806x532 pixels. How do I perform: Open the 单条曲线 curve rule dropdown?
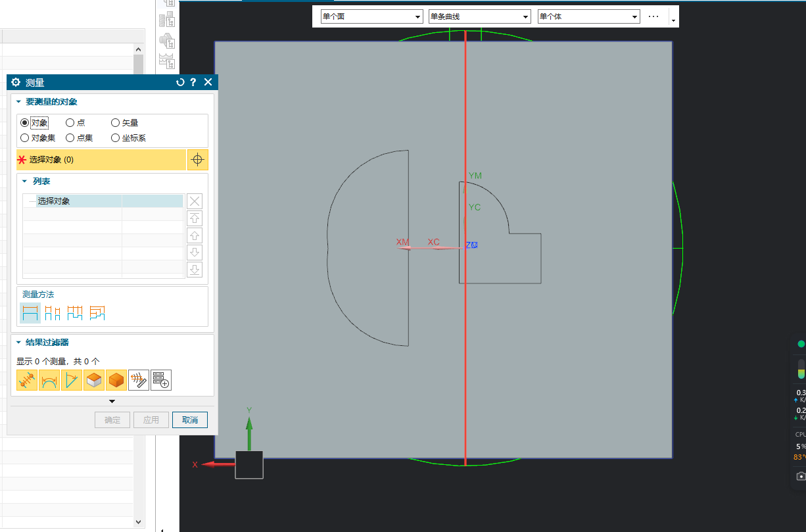[x=479, y=16]
